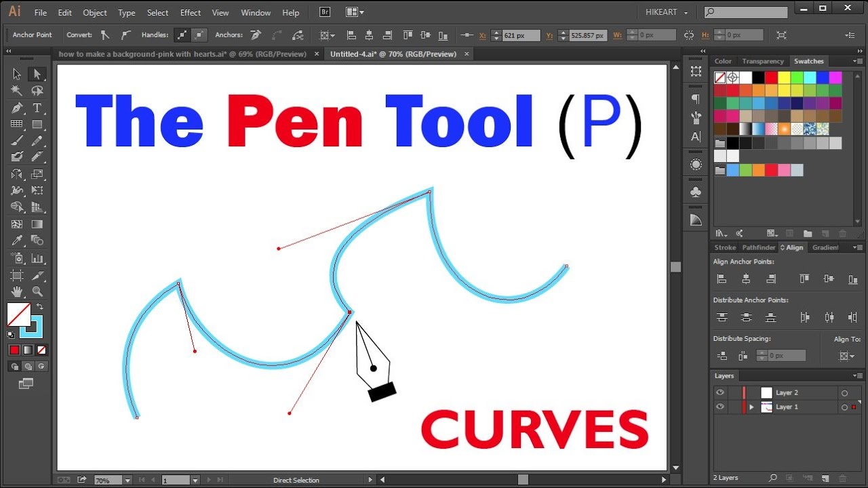The height and width of the screenshot is (488, 868).
Task: Select the Rectangle tool
Action: click(x=37, y=124)
